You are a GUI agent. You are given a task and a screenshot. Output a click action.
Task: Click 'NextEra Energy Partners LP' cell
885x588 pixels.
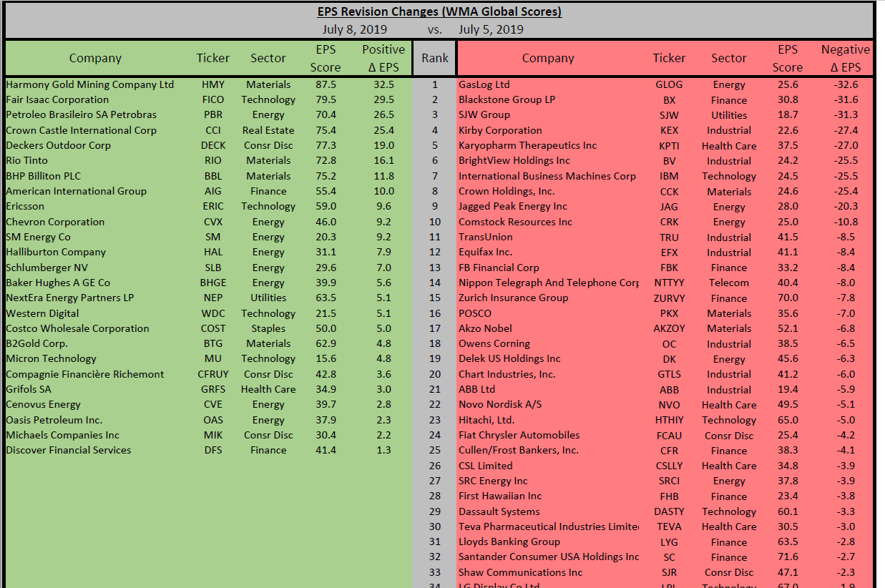click(x=70, y=298)
